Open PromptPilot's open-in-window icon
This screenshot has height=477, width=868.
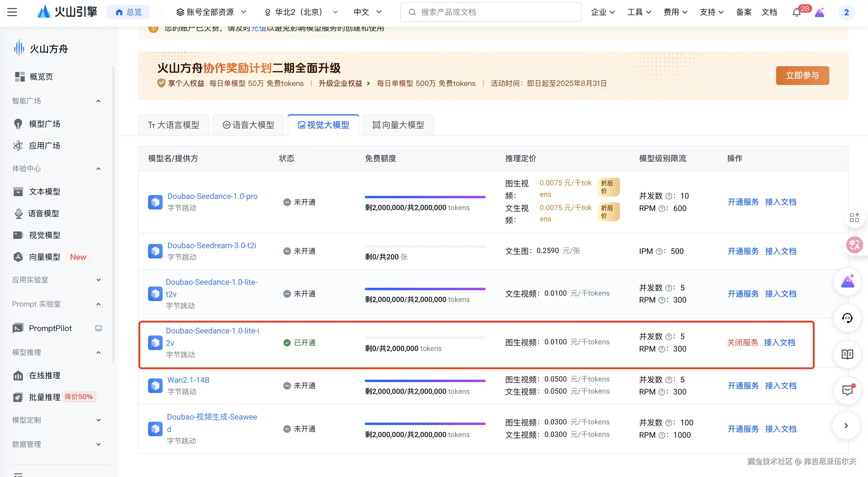pyautogui.click(x=99, y=328)
